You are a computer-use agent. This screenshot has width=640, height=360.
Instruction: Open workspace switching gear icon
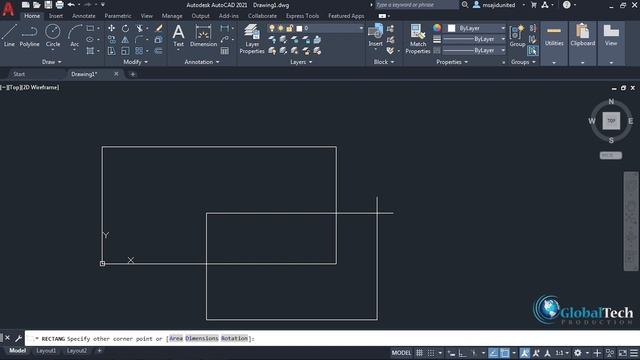pos(578,353)
